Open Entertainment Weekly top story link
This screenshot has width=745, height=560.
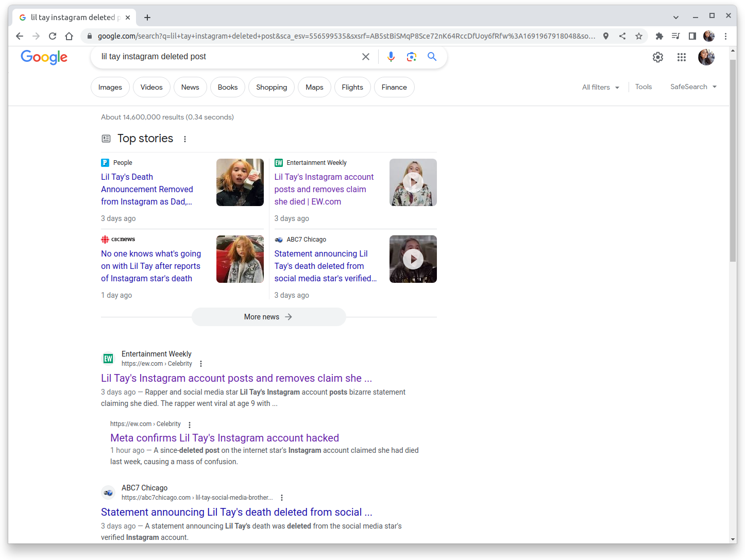click(324, 189)
